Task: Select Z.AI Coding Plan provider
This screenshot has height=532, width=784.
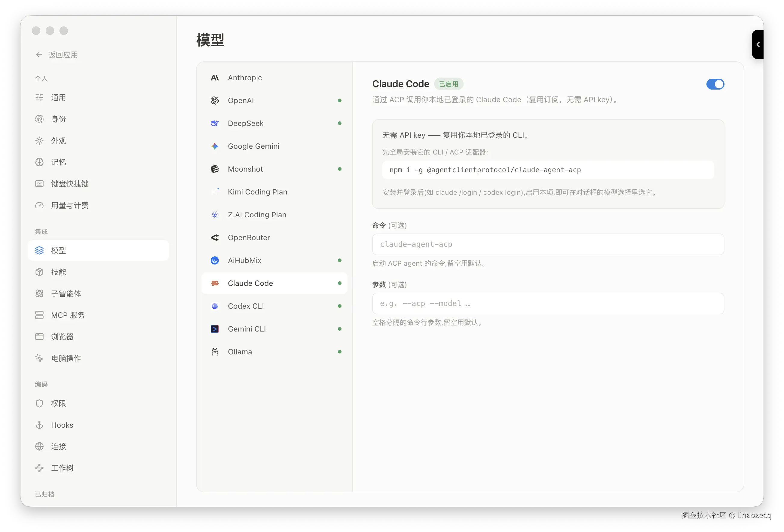Action: coord(274,215)
